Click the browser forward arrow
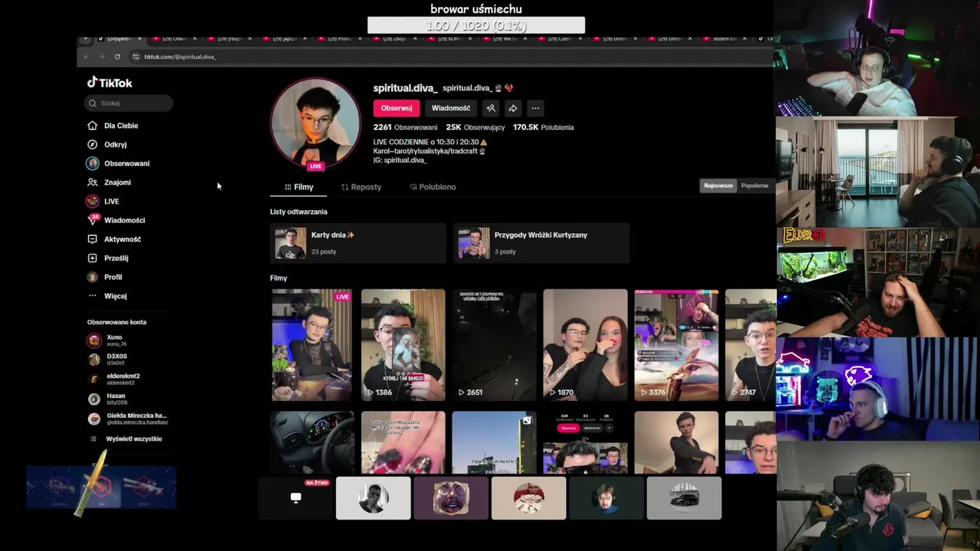Screen dimensions: 980x551 click(101, 57)
